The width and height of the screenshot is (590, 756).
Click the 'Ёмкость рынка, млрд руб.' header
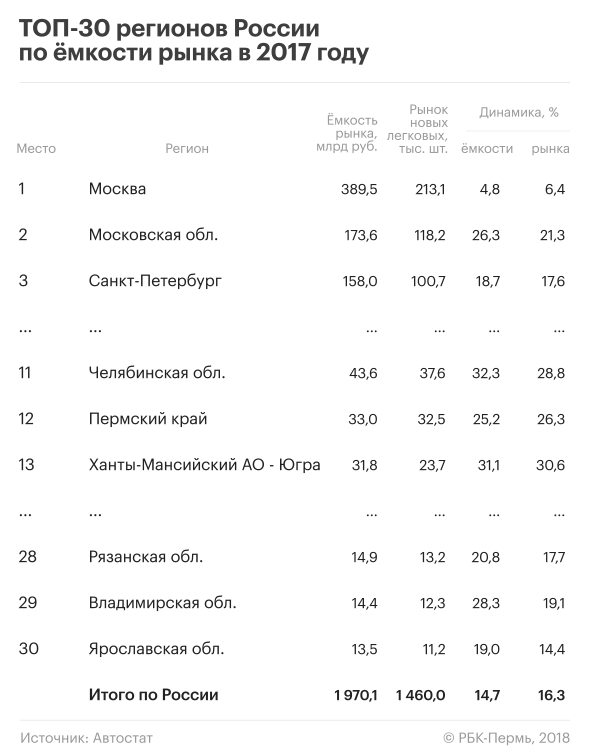tap(347, 133)
